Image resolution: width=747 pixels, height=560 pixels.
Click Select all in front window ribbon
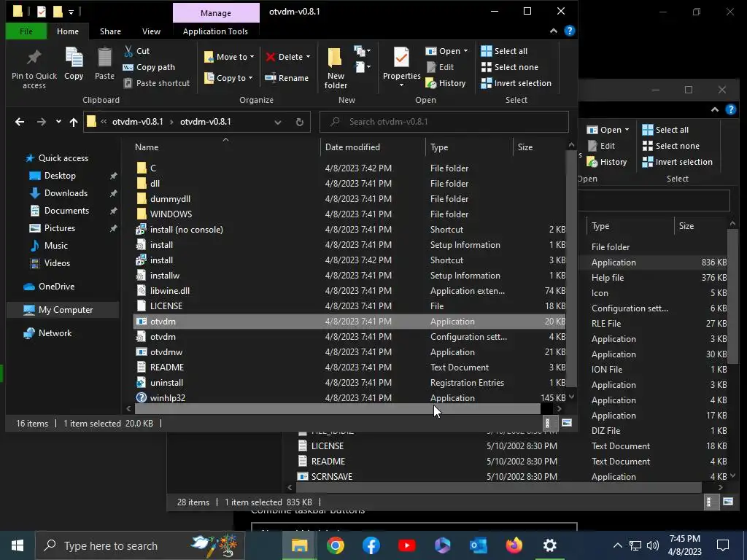pyautogui.click(x=504, y=51)
